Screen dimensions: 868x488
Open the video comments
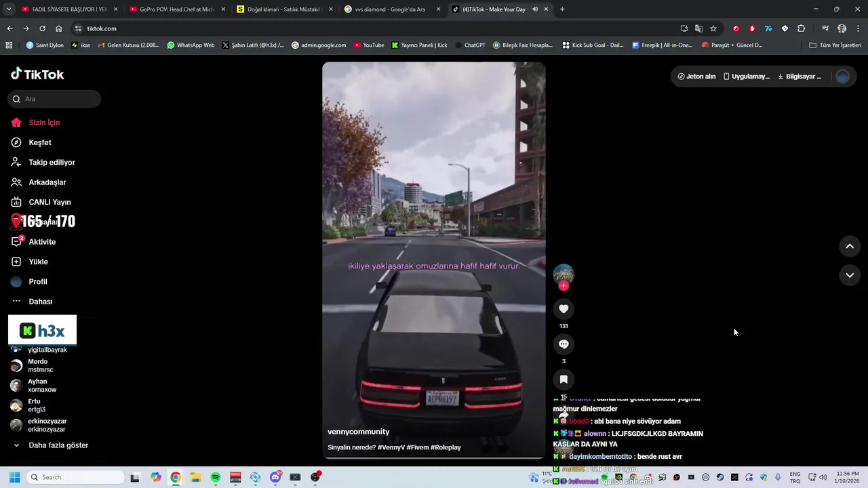pyautogui.click(x=564, y=344)
